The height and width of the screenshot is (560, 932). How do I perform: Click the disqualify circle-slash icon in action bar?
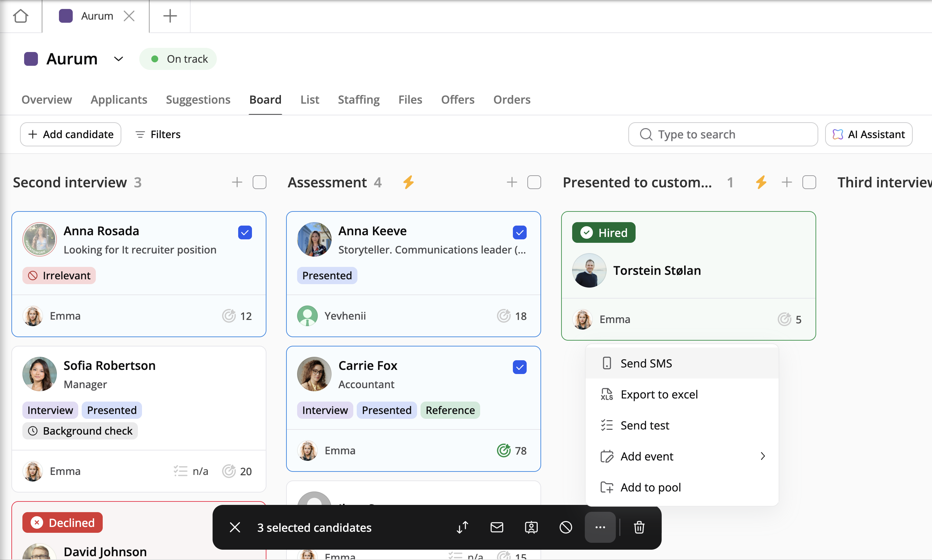(x=565, y=527)
